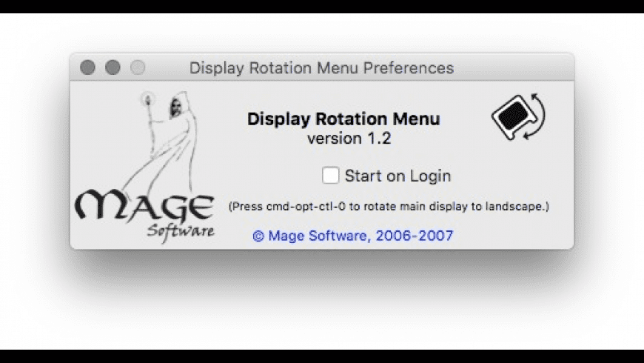Open the Mage Software copyright link
Viewport: 644px width, 363px height.
click(x=353, y=236)
